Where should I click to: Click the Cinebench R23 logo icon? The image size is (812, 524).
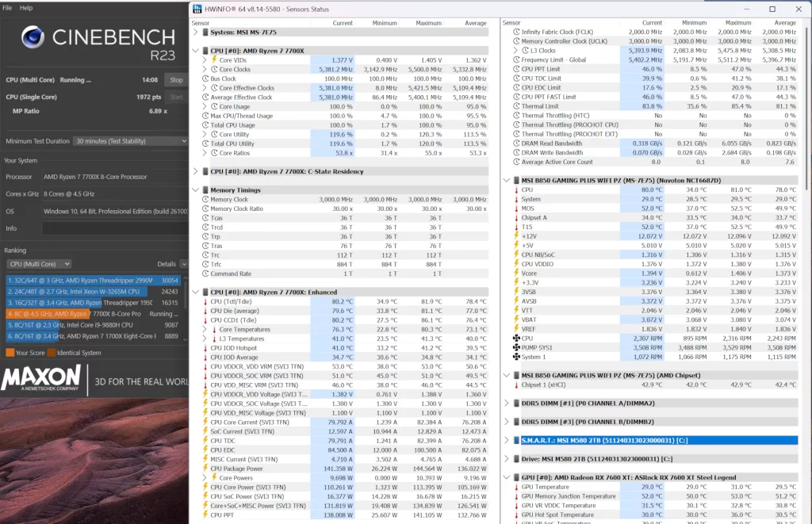tap(33, 37)
